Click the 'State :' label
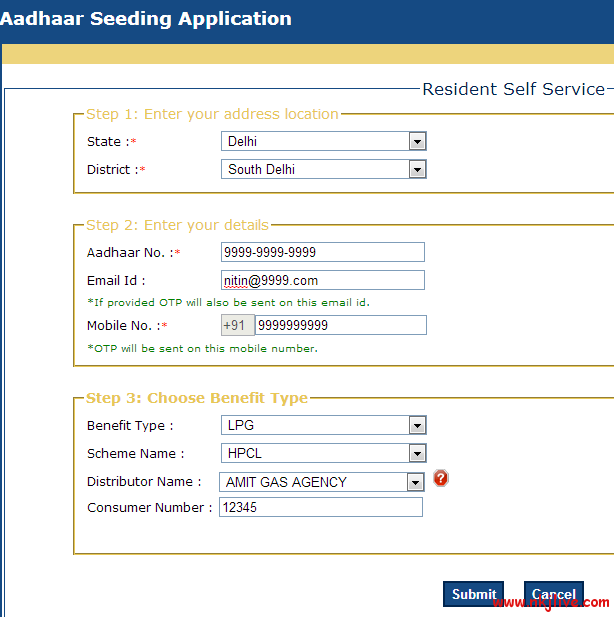 [111, 141]
